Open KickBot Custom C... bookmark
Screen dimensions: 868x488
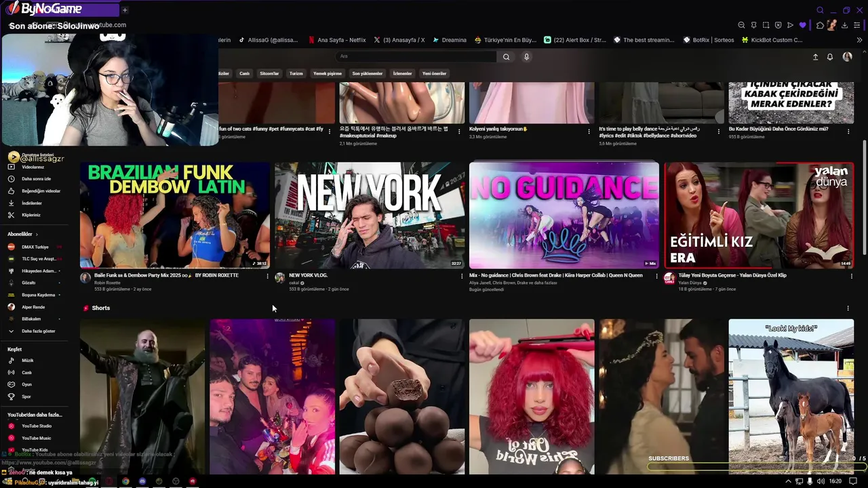coord(772,40)
